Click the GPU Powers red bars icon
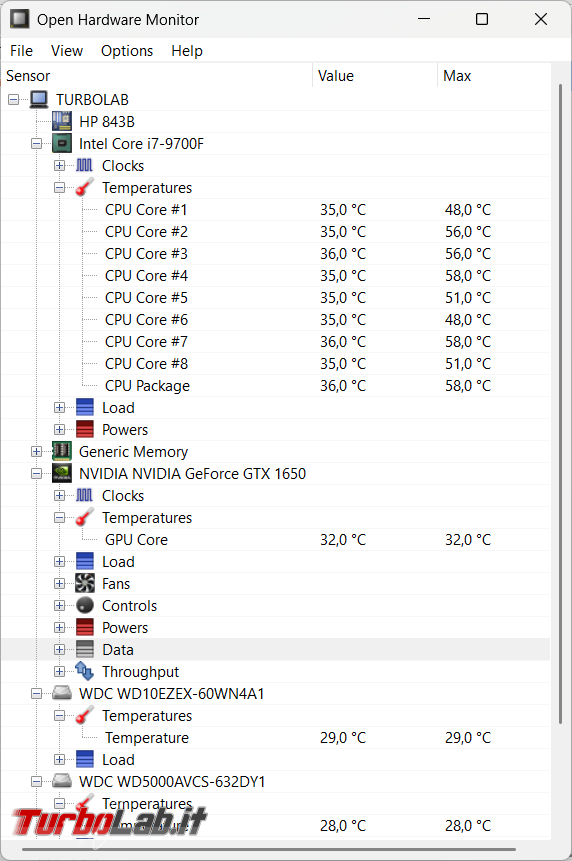The height and width of the screenshot is (861, 572). pos(85,627)
